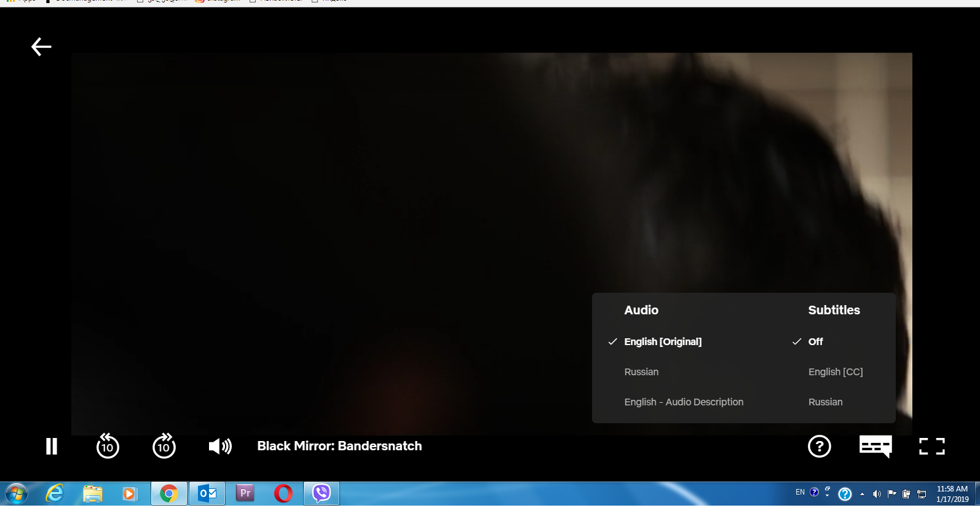Open the Windows Start menu
The width and height of the screenshot is (980, 513).
[x=17, y=494]
